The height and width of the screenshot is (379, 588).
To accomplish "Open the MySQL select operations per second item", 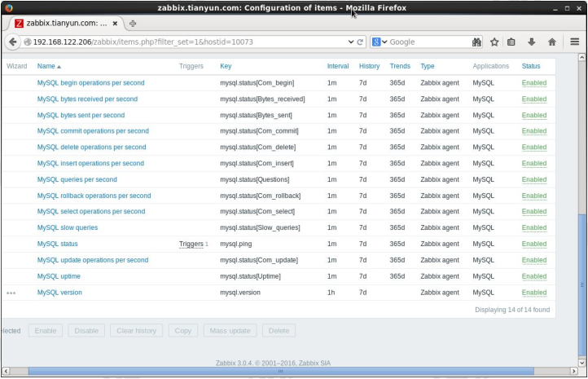I will (x=91, y=211).
